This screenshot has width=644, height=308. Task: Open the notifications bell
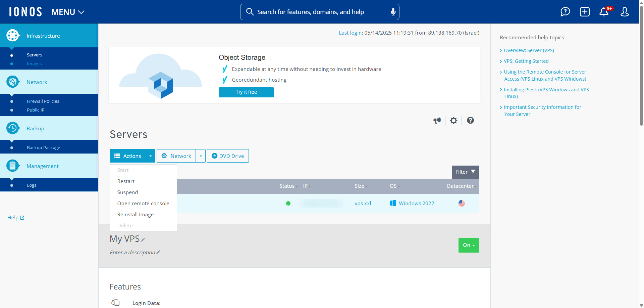coord(604,12)
